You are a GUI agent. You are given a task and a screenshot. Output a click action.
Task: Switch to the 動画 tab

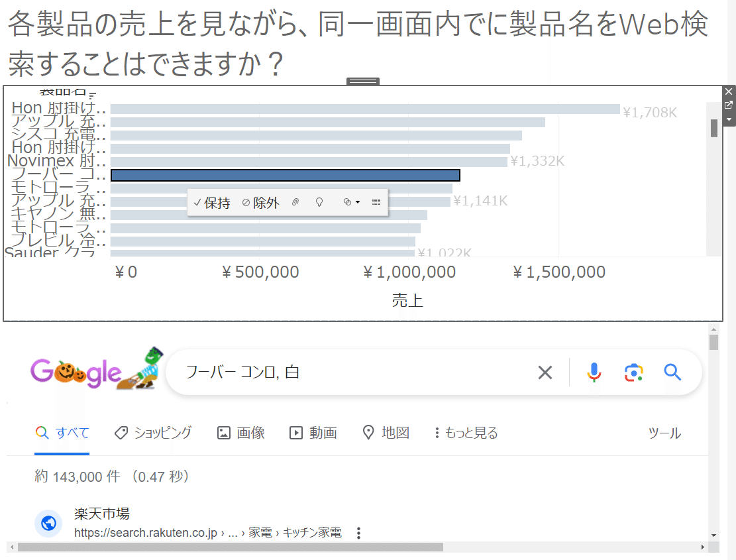coord(313,432)
